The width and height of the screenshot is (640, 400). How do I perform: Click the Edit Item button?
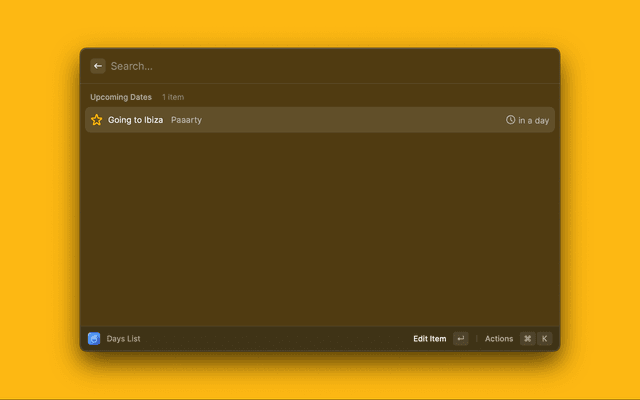(x=430, y=339)
